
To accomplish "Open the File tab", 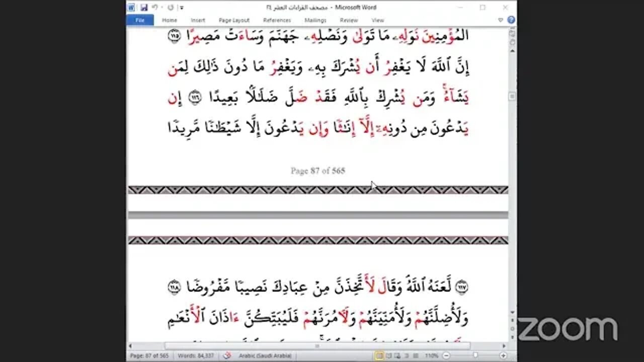I will 140,20.
